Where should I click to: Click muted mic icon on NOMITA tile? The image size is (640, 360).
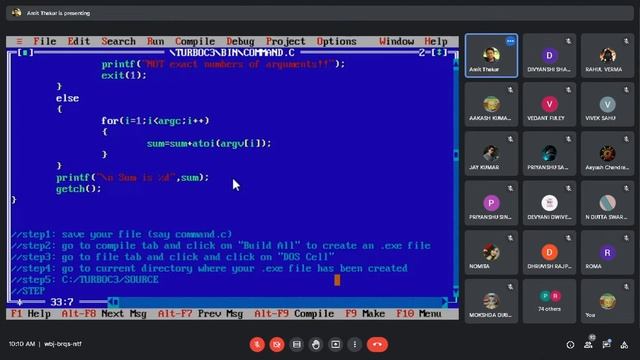tap(510, 238)
